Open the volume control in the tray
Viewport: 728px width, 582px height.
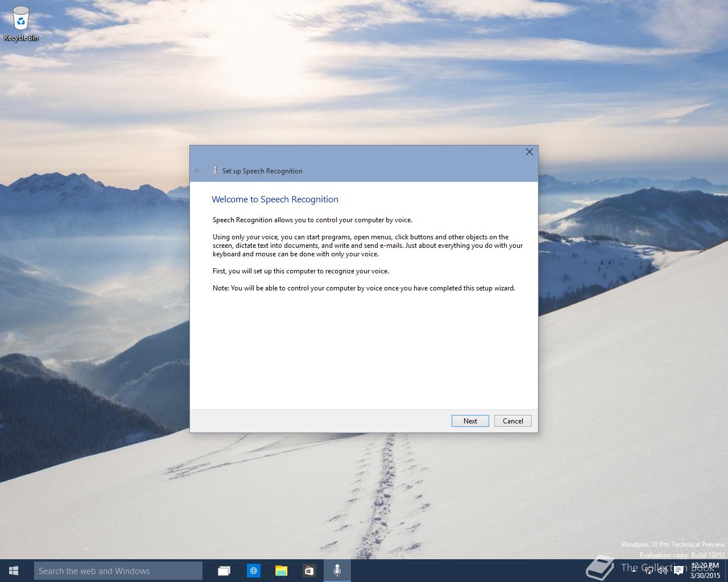(663, 571)
